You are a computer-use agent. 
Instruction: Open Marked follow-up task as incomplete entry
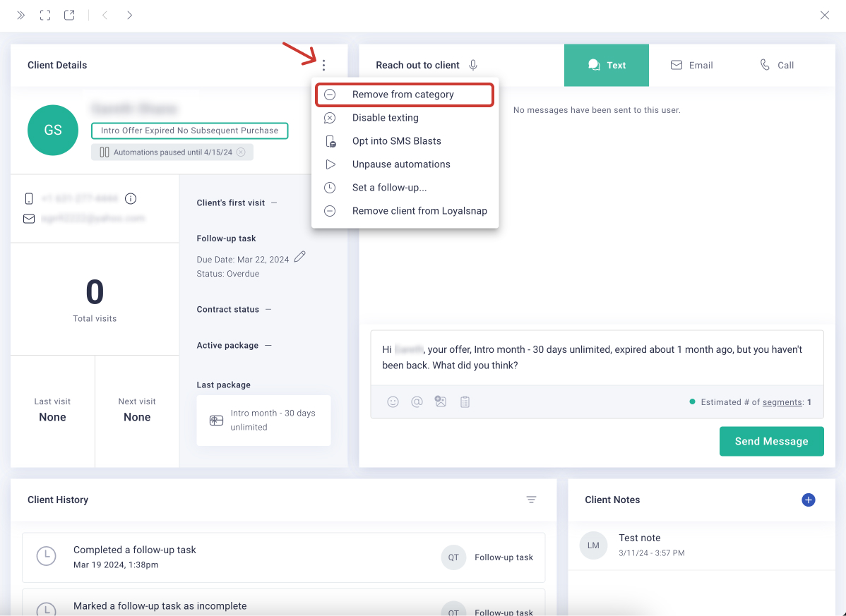click(284, 603)
